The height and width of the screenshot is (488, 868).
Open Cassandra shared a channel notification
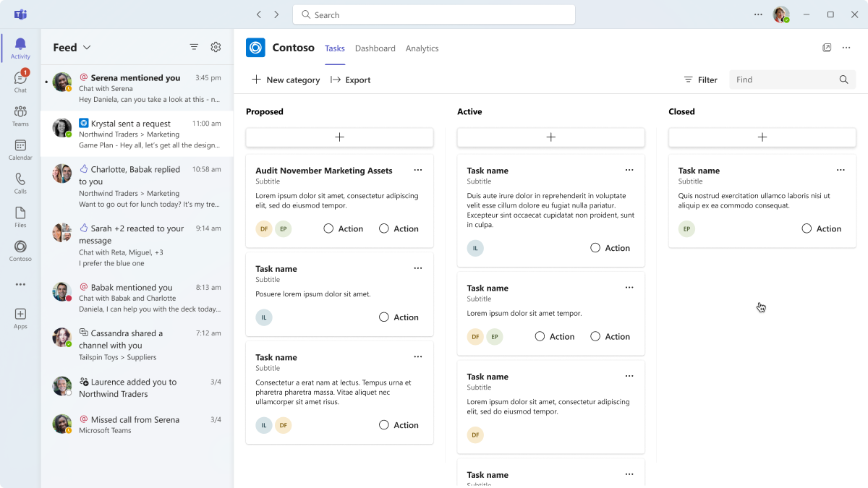137,345
